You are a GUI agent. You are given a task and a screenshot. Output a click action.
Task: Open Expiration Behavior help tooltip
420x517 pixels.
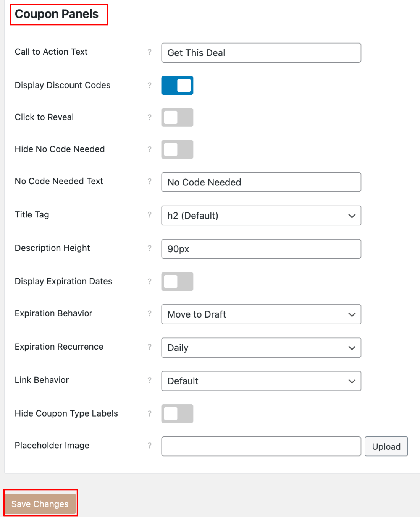point(149,314)
